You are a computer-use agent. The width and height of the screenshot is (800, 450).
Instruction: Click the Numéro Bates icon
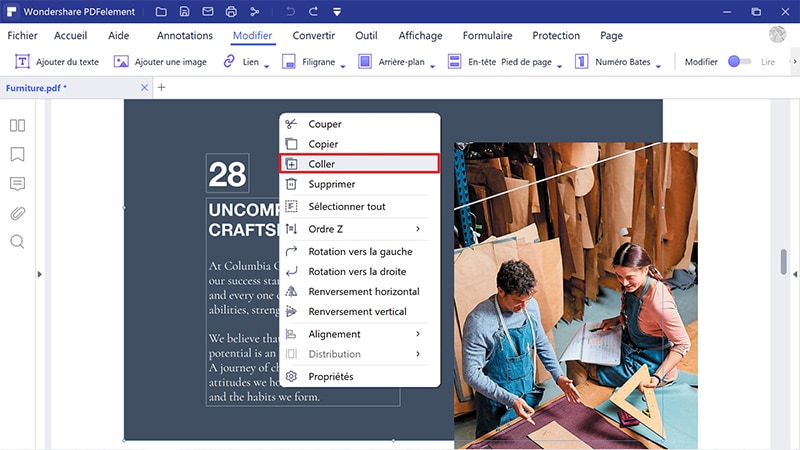coord(581,61)
